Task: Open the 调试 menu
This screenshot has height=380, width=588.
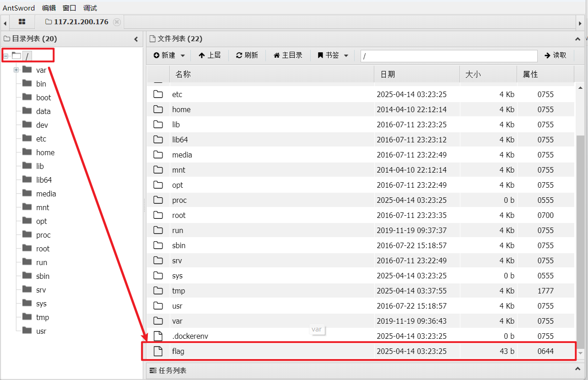Action: pyautogui.click(x=90, y=8)
